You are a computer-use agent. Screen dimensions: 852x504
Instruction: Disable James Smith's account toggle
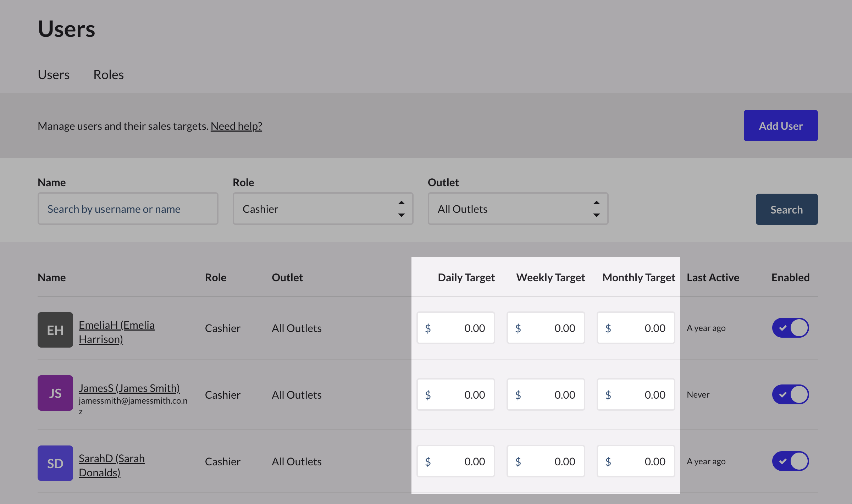[x=790, y=394]
